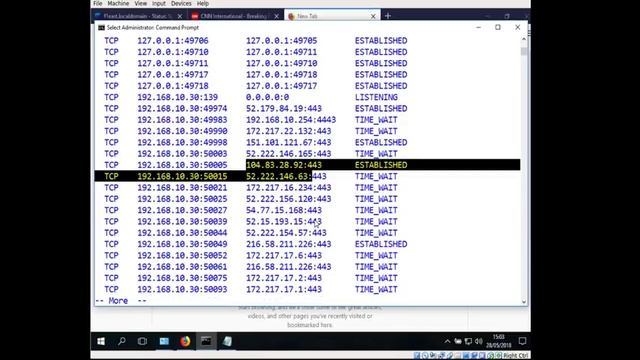This screenshot has height=360, width=640.
Task: Open the VirtualBox Input menu
Action: 159,3
